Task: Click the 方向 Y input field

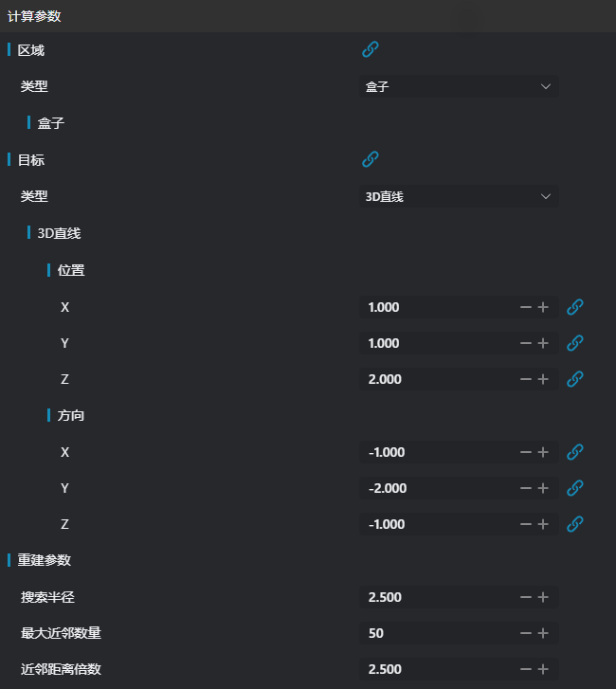Action: point(438,488)
